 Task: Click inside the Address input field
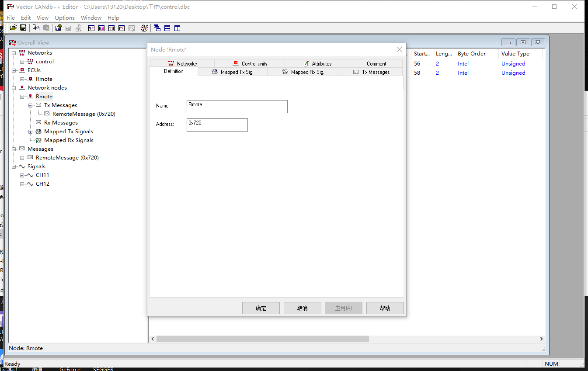pos(217,125)
